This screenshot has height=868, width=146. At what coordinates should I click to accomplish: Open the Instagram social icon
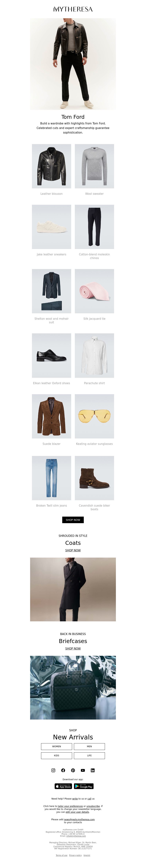coord(53,770)
